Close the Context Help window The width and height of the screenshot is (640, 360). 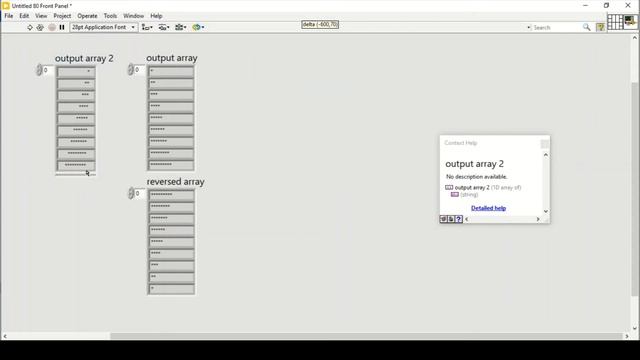pos(544,143)
